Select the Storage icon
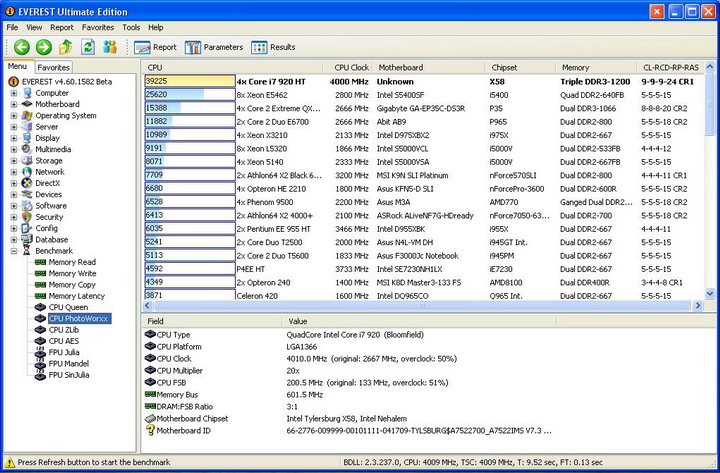Viewport: 720px width, 473px height. point(27,160)
